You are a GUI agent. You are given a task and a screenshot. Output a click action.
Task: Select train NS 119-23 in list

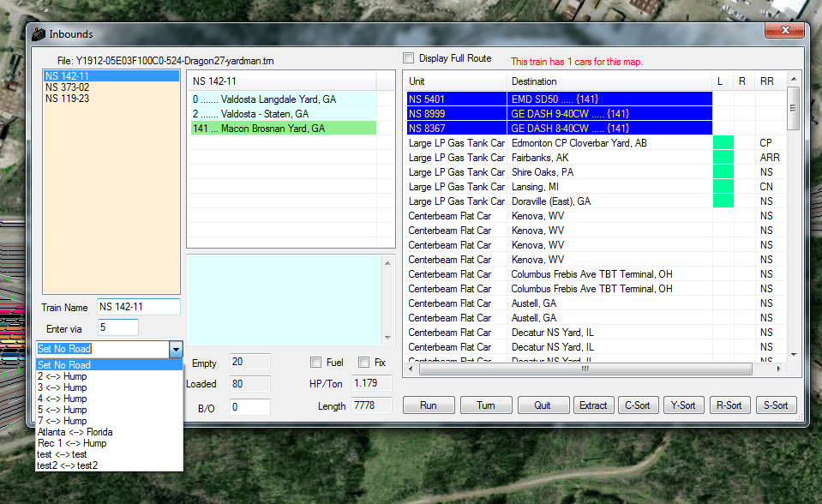[x=111, y=98]
